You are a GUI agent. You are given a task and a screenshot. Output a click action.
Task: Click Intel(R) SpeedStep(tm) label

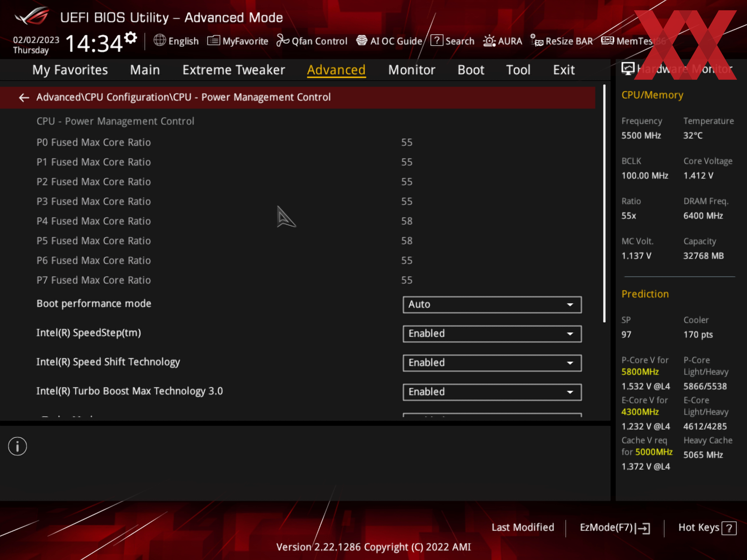[x=89, y=333]
